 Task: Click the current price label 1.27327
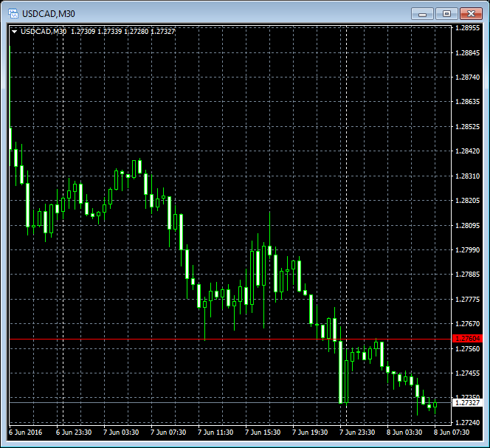click(x=468, y=403)
